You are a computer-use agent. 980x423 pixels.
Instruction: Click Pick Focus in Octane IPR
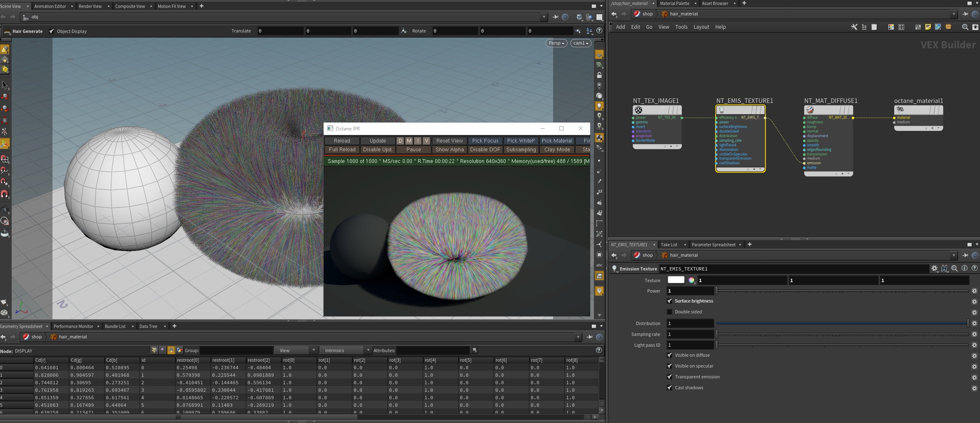tap(485, 141)
